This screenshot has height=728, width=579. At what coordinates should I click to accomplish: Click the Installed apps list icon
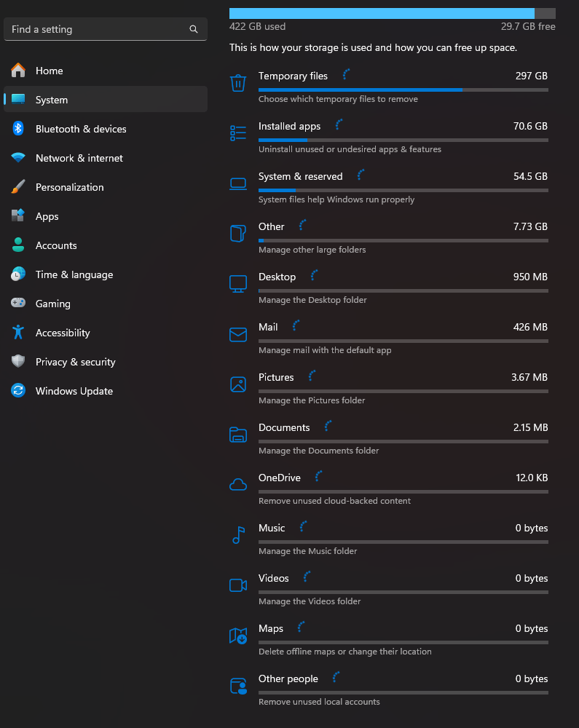coord(237,132)
